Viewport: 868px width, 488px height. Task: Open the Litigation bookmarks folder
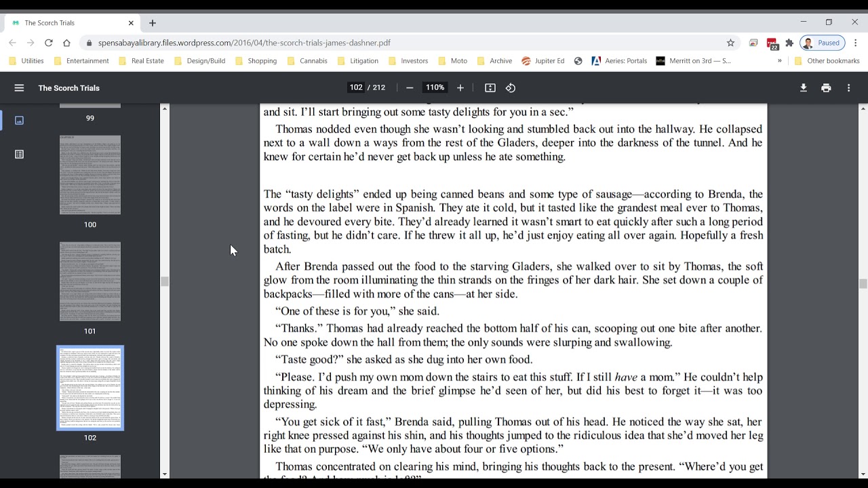357,61
